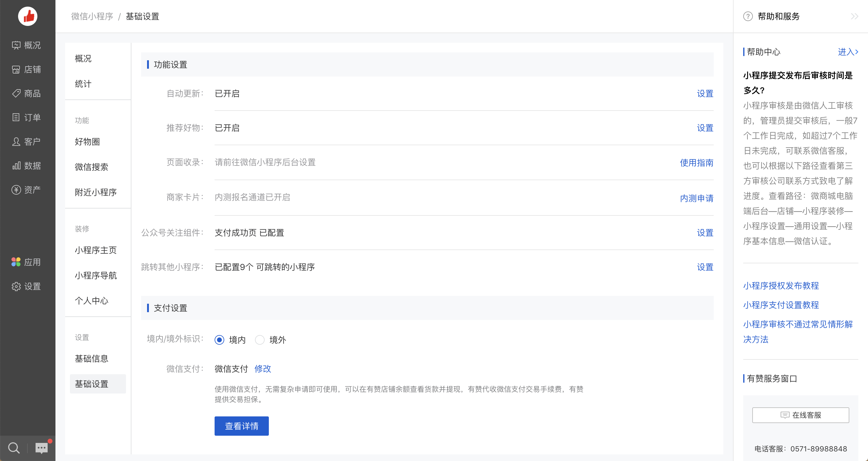Select the 境内 radio button
This screenshot has height=461, width=868.
[x=219, y=340]
